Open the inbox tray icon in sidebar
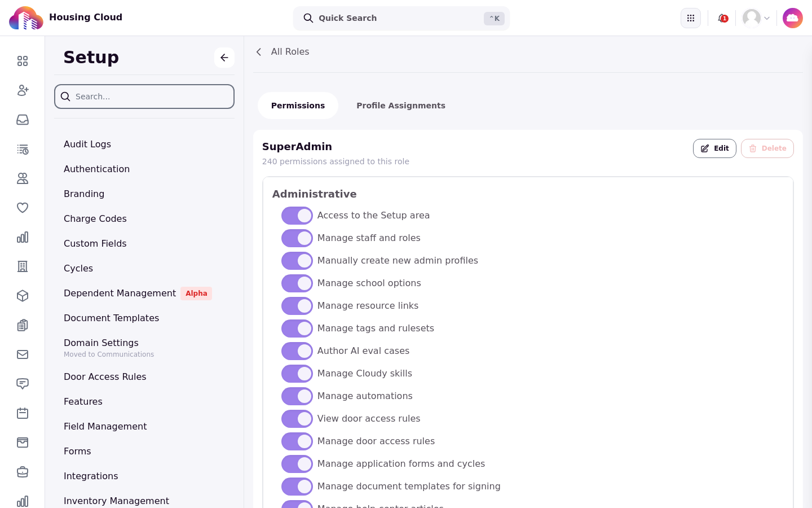 [23, 120]
